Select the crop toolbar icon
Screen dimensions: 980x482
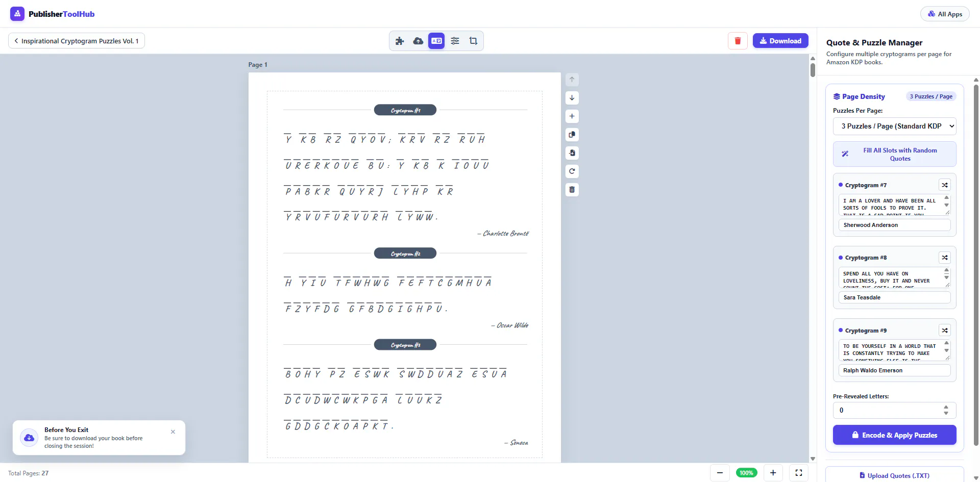click(x=473, y=41)
